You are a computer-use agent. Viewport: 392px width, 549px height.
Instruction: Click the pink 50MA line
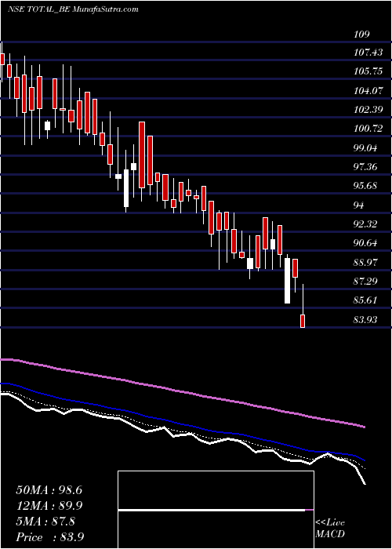[x=182, y=391]
